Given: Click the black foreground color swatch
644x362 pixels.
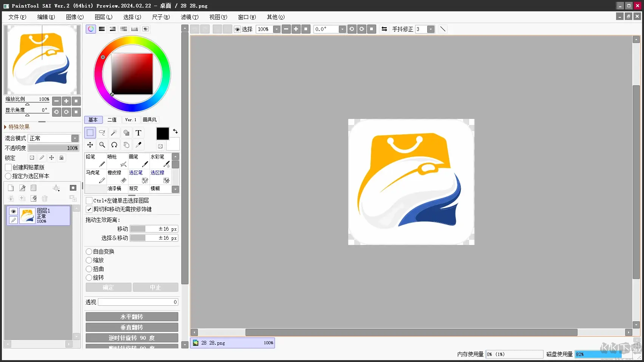Looking at the screenshot, I should pos(162,133).
